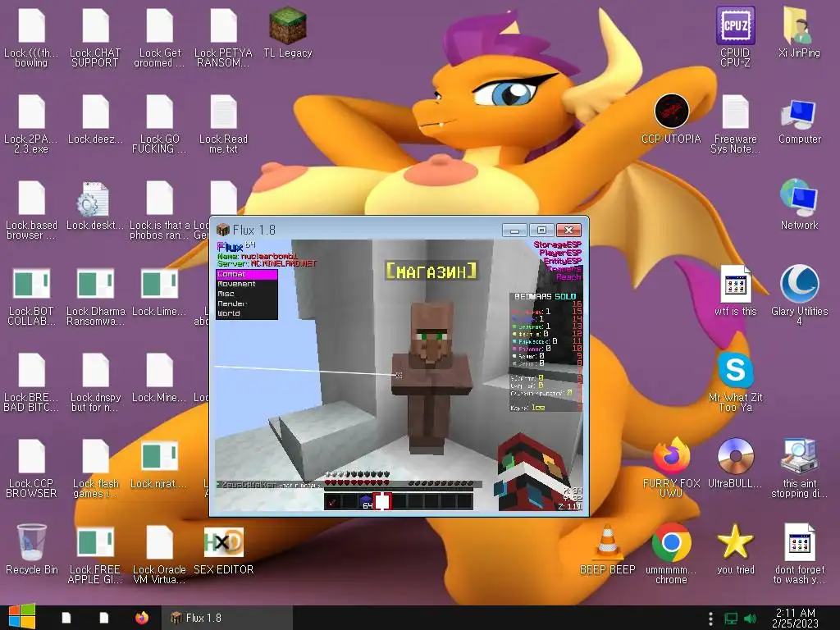Select the Movement category in Flux menu

(246, 284)
